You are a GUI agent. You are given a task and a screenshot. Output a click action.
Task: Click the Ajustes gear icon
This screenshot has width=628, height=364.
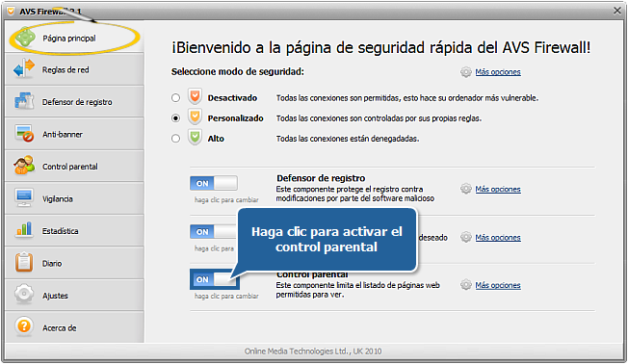pyautogui.click(x=24, y=295)
